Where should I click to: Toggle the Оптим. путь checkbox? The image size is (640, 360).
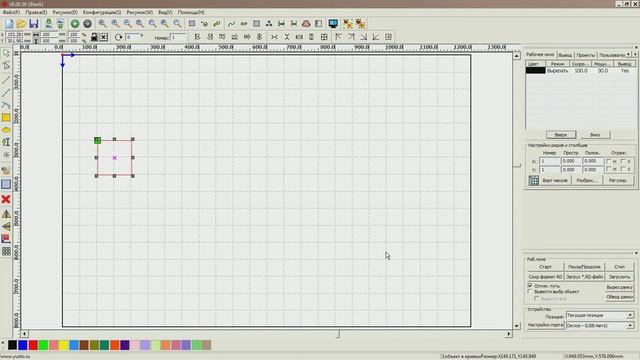coord(530,286)
